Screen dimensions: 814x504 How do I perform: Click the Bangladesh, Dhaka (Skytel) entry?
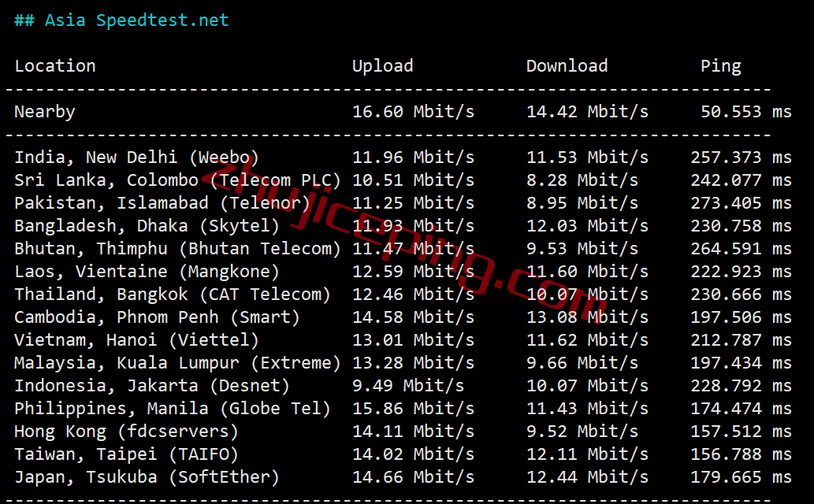(147, 226)
